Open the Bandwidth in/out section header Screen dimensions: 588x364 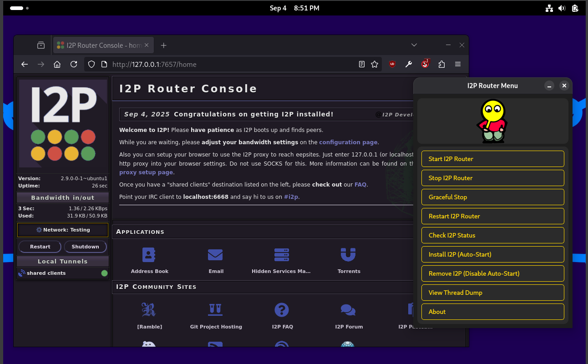(x=63, y=197)
